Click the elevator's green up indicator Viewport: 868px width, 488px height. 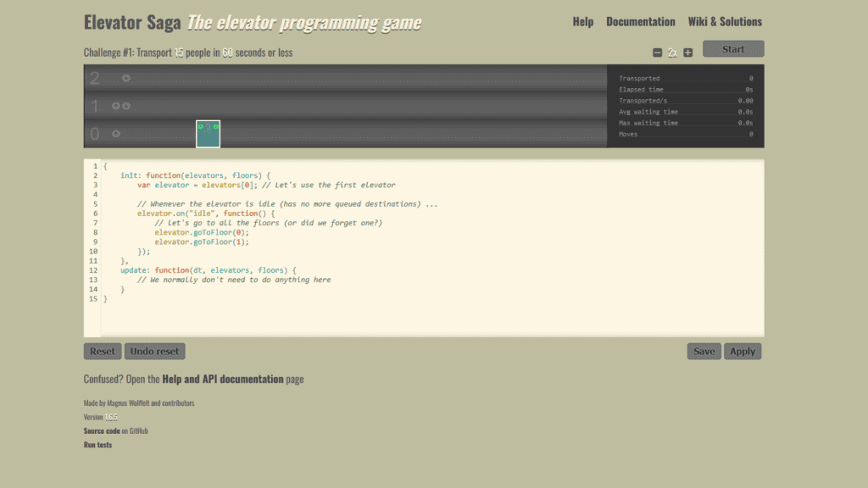200,127
